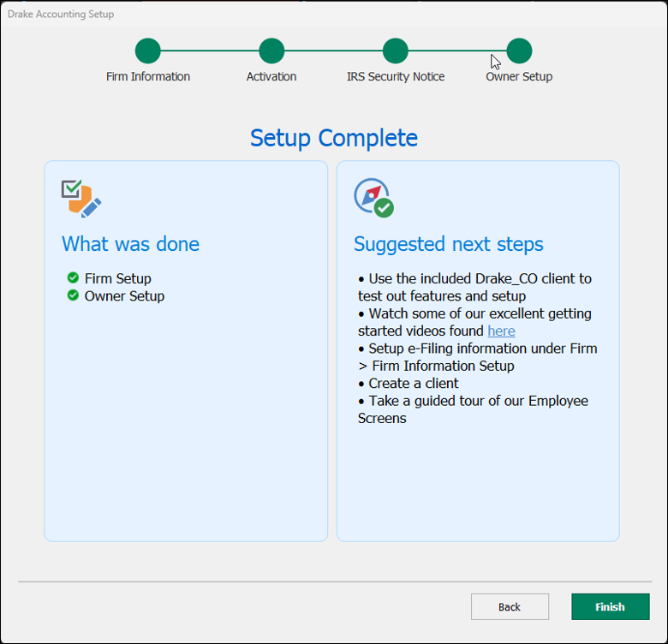Click the green checkmark beside Owner Setup

click(73, 295)
